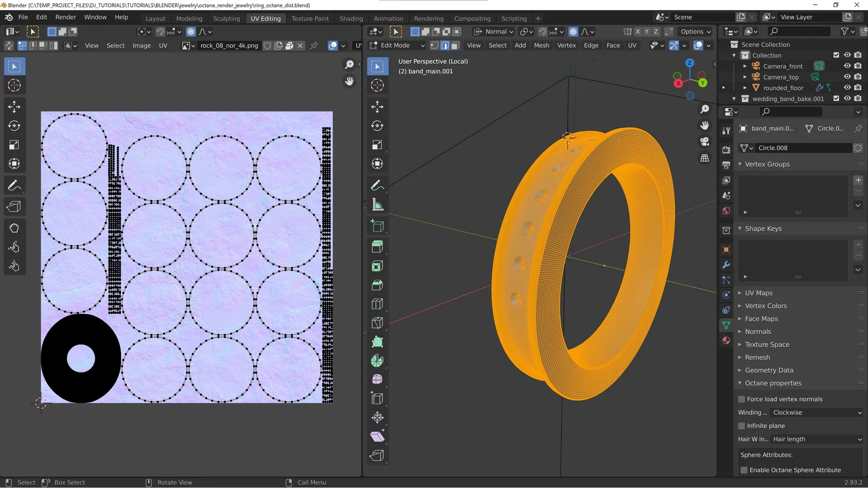
Task: Click the Options button in the viewport header
Action: 695,31
